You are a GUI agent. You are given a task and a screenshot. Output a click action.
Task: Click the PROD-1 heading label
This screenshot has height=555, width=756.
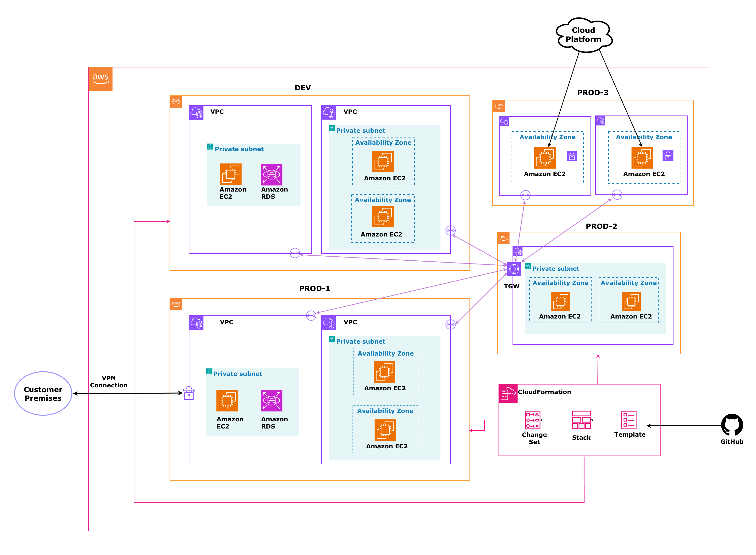tap(315, 289)
